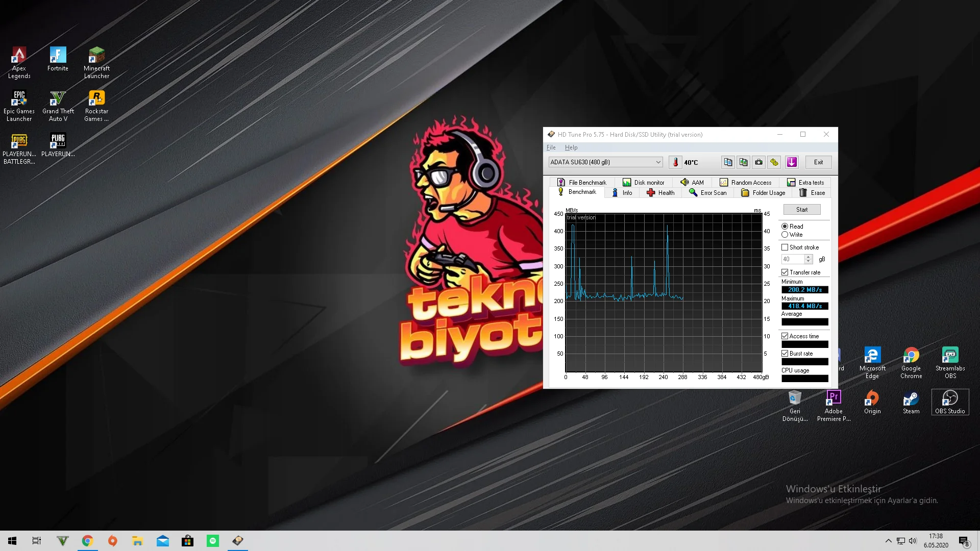Open the Streamlabs OBS desktop icon
Viewport: 980px width, 551px height.
950,363
